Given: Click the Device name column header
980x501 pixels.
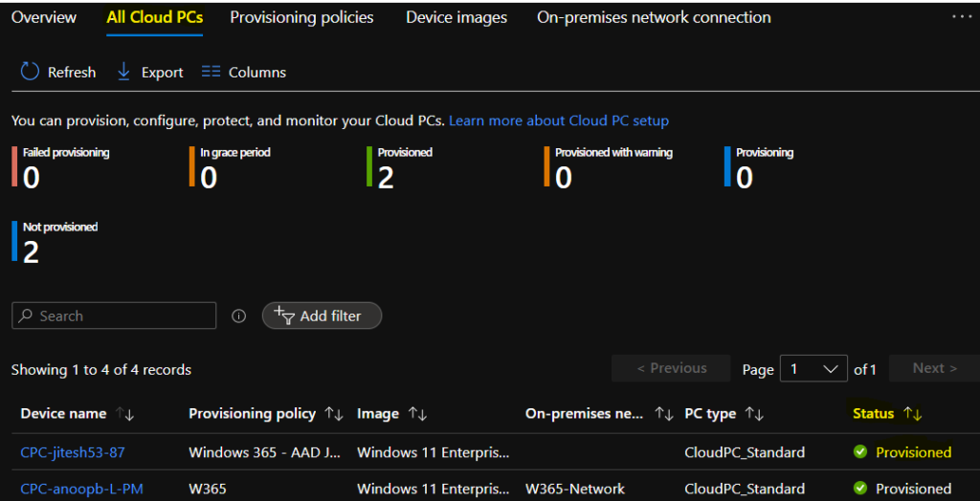Looking at the screenshot, I should click(64, 414).
